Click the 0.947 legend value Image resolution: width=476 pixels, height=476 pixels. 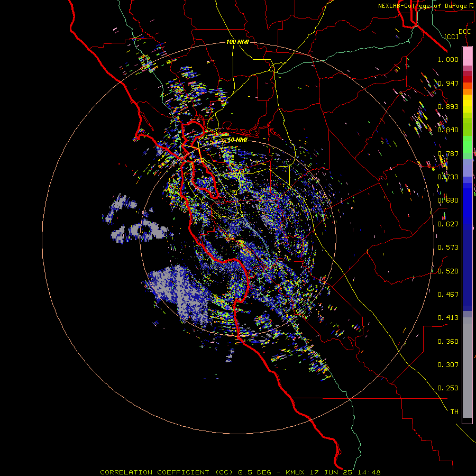coord(448,83)
